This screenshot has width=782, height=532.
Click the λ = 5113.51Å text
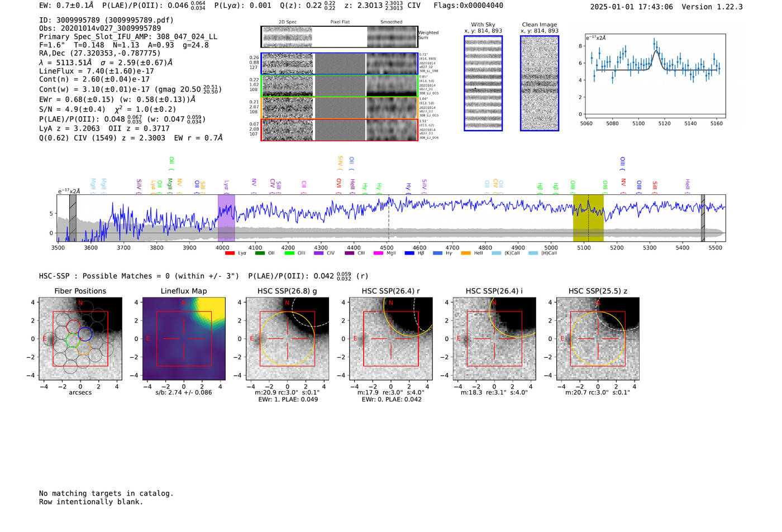click(65, 63)
